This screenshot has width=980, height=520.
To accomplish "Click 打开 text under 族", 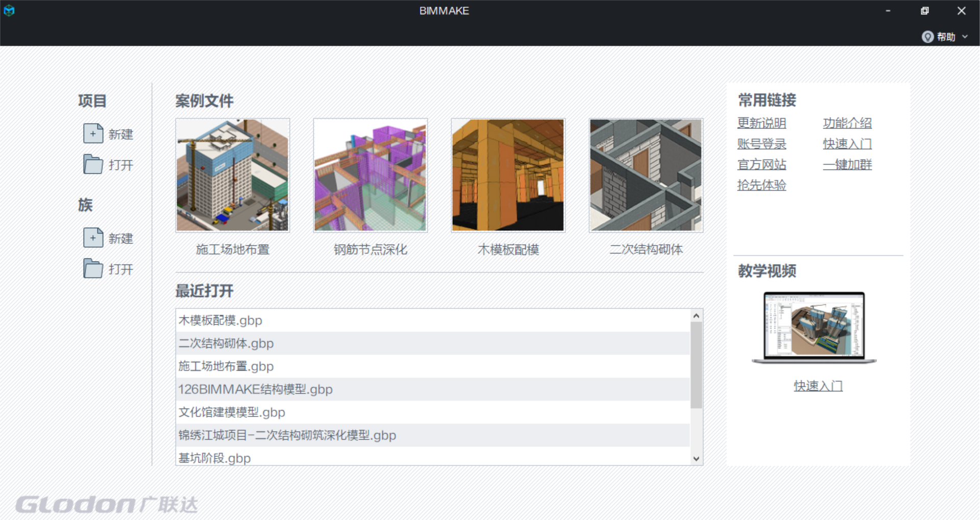I will (x=120, y=269).
